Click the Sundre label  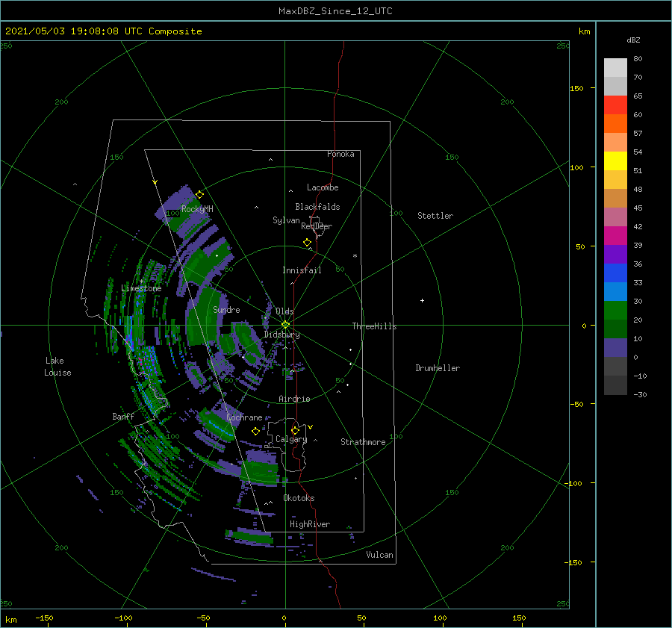(x=226, y=309)
